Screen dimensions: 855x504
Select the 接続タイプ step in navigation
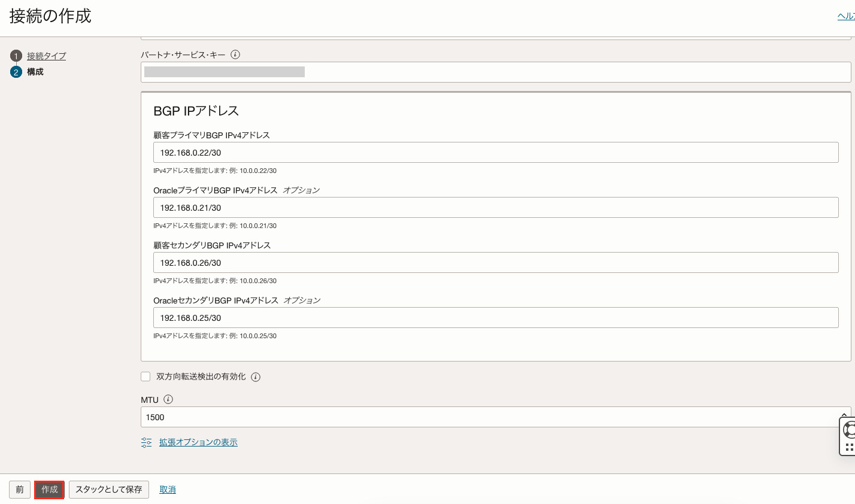(x=46, y=56)
